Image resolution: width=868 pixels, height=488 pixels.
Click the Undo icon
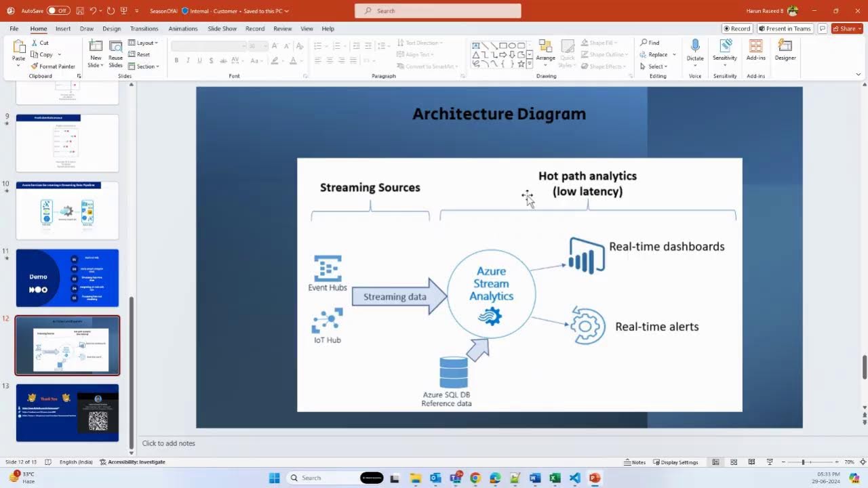pyautogui.click(x=93, y=11)
